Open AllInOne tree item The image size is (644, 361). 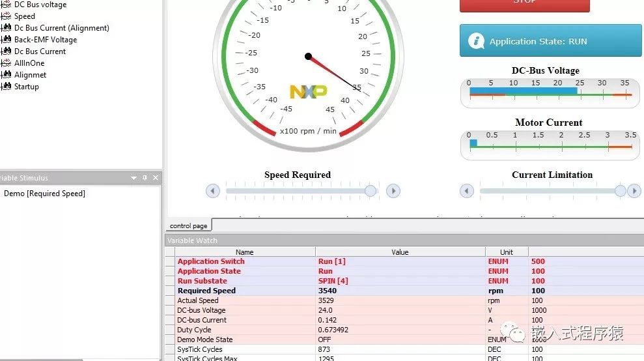(x=29, y=63)
